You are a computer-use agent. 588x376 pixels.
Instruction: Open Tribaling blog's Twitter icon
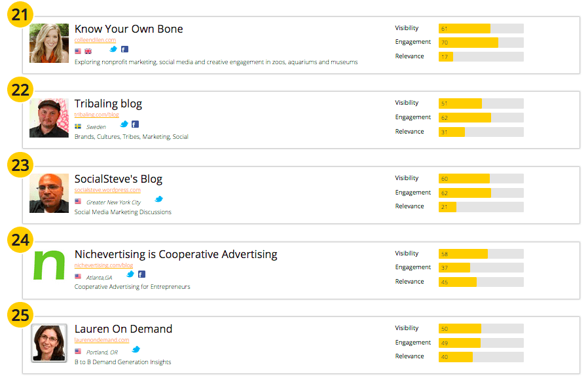point(124,124)
